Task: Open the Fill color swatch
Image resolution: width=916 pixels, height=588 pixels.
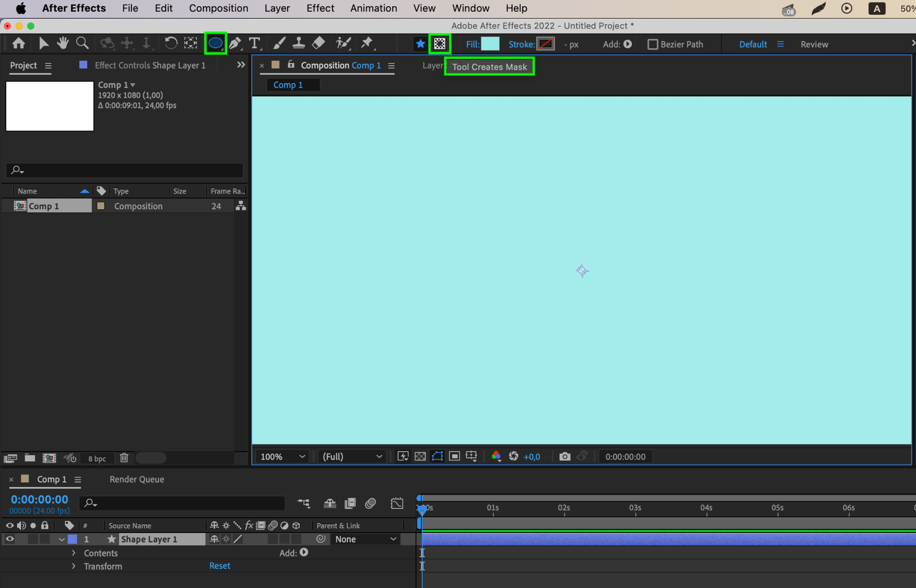Action: point(490,44)
